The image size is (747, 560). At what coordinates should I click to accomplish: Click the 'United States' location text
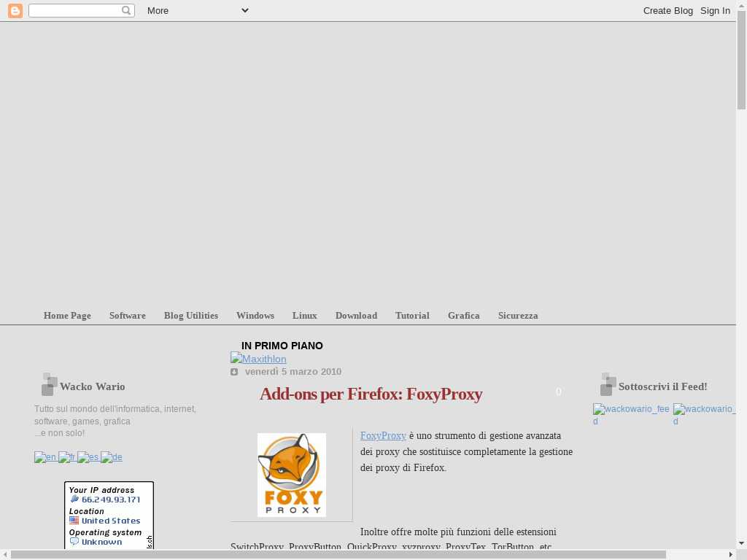pyautogui.click(x=111, y=521)
